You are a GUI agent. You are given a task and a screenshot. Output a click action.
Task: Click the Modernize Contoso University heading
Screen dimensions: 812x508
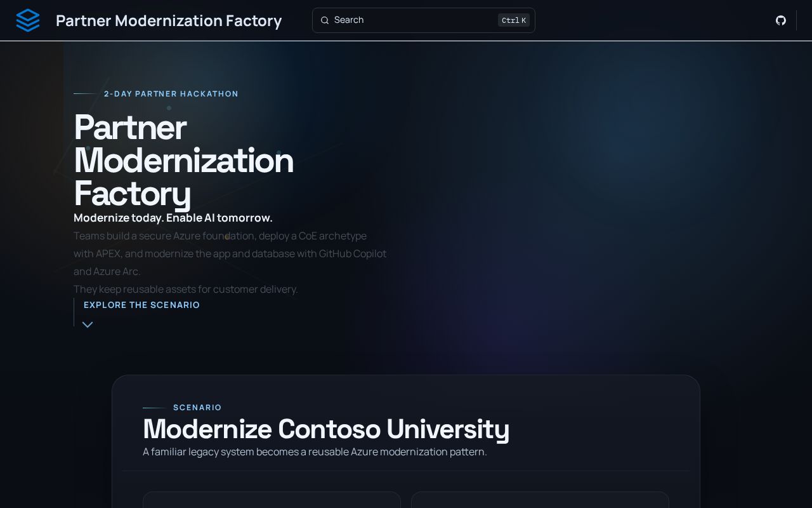(x=326, y=429)
